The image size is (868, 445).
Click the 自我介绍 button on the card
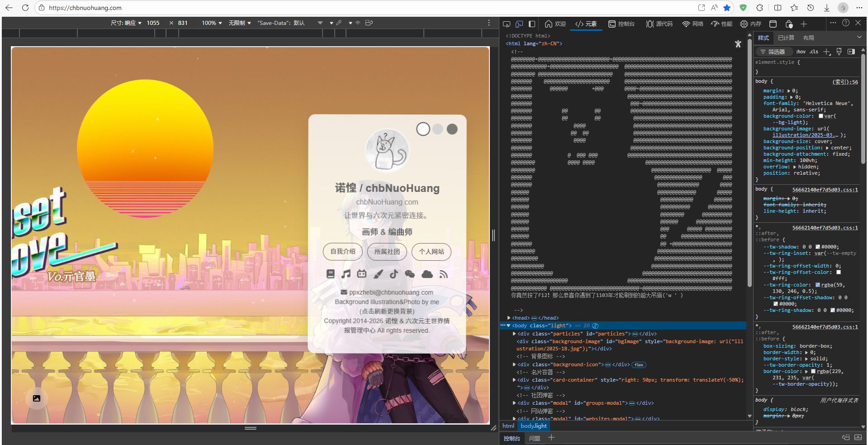(343, 252)
